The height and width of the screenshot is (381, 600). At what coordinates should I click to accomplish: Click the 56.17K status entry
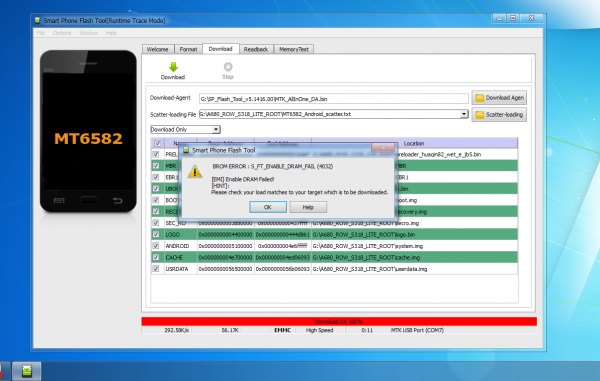point(230,330)
